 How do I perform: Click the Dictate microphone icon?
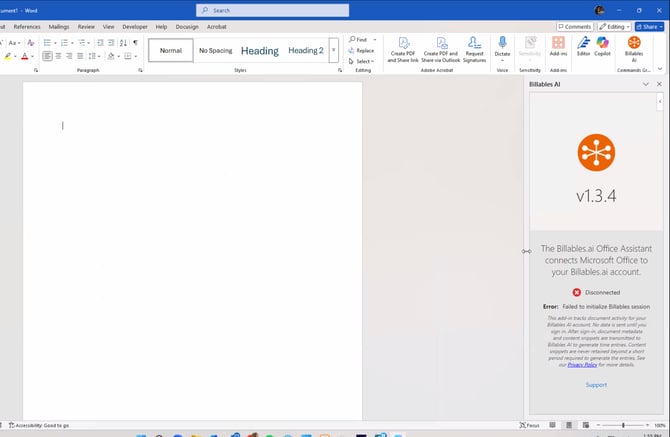502,43
